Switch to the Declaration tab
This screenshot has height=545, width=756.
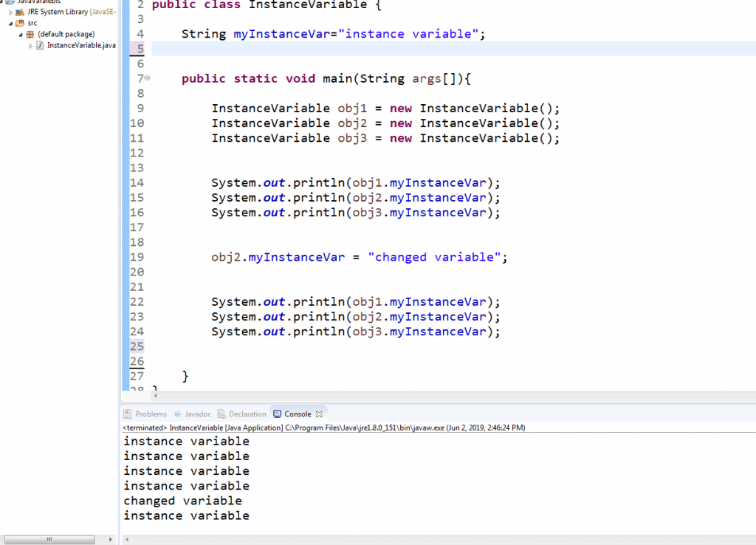pos(247,414)
